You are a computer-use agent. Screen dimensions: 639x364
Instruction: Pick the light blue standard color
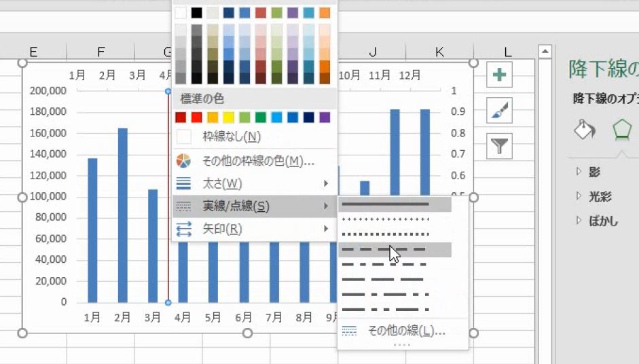(x=276, y=117)
